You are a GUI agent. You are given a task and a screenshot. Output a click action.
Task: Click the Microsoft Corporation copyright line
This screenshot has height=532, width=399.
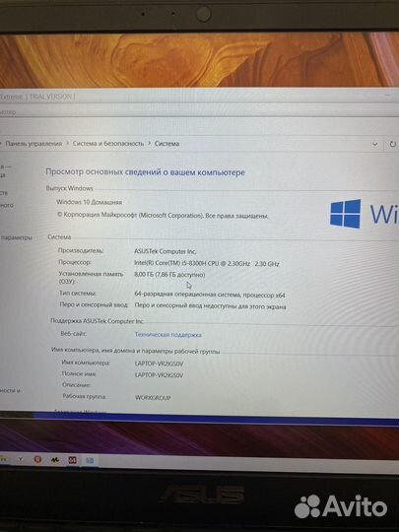point(163,216)
